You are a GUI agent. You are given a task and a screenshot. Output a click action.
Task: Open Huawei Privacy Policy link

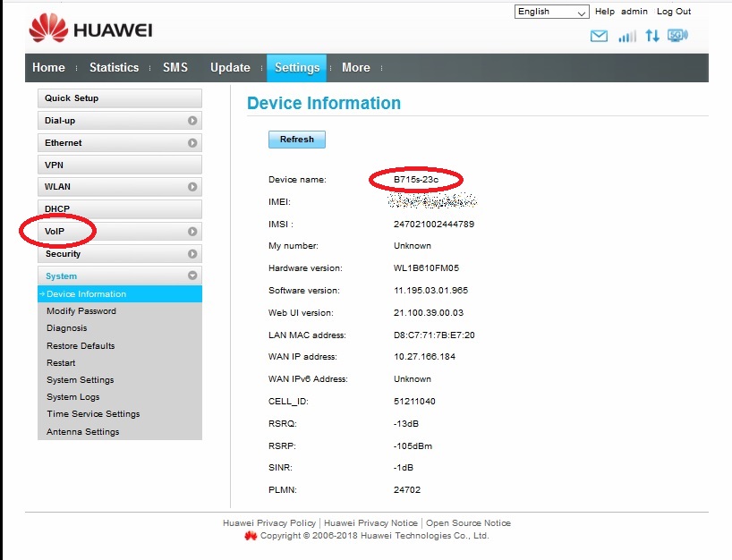tap(269, 523)
